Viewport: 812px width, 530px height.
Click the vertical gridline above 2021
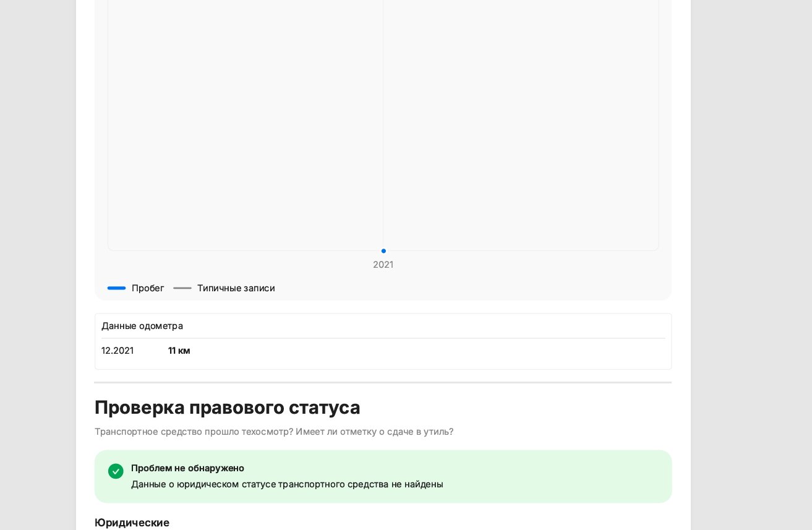[x=383, y=124]
